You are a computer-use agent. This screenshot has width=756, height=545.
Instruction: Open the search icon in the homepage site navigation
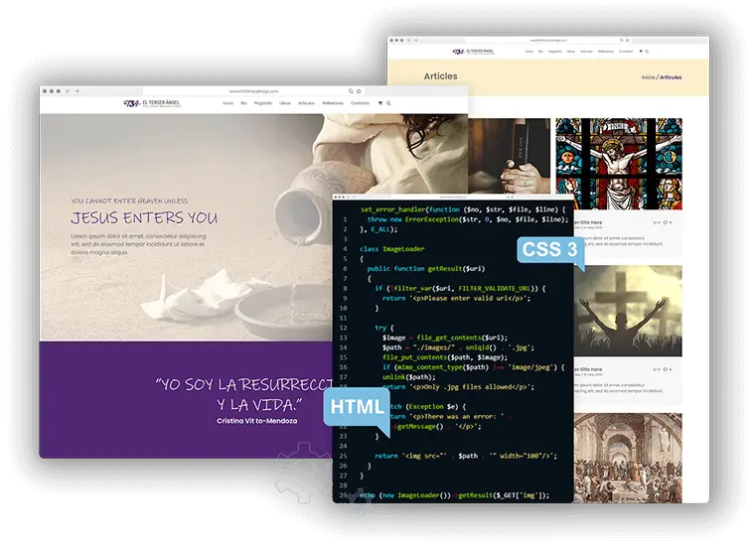coord(388,103)
